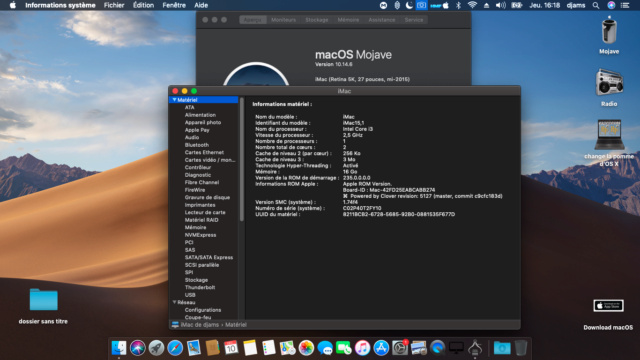Image resolution: width=640 pixels, height=360 pixels.
Task: Switch to Assistance tab in About window
Action: pos(382,20)
